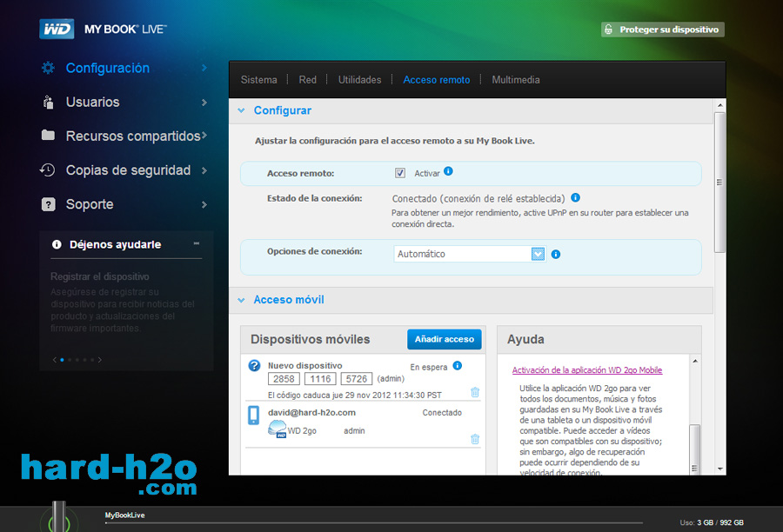Minimize the Déjenos ayudarle panel
The width and height of the screenshot is (783, 532).
pos(197,243)
